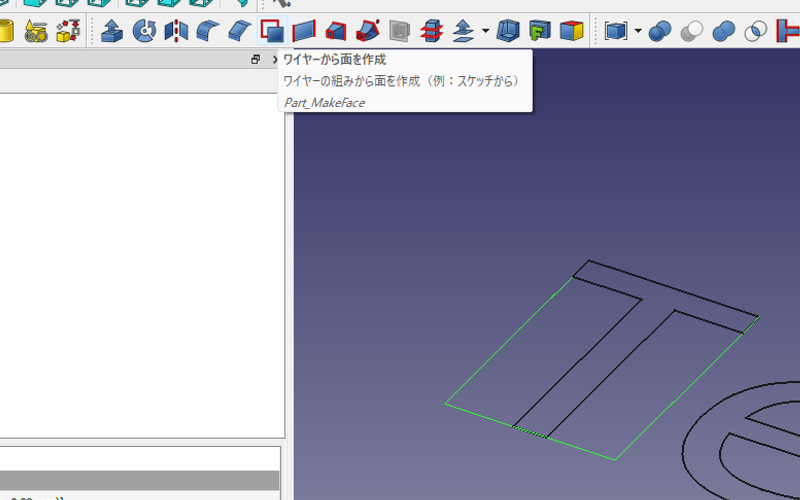This screenshot has width=800, height=500.
Task: Expand the Offset tool dropdown arrow
Action: pos(485,31)
